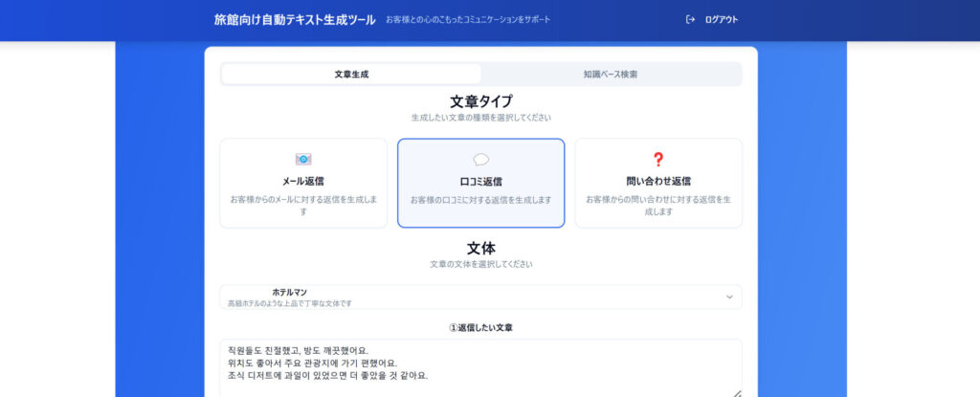Click the header subtitle お客様との心のこもった text
Screen dimensions: 980x397
(468, 20)
